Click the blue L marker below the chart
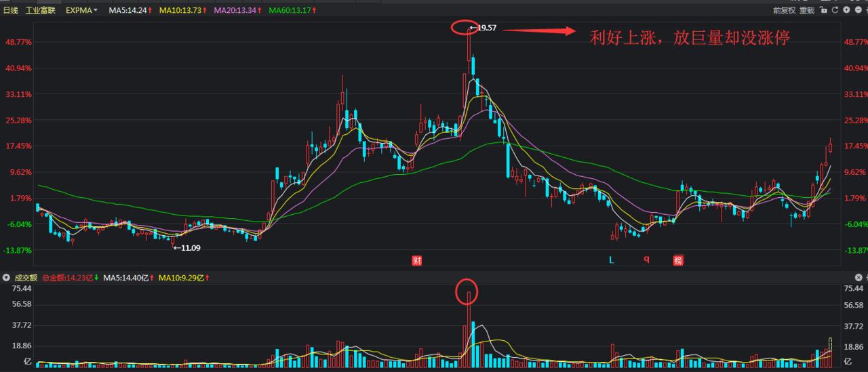Screen dimensions: 868x372 (x=611, y=260)
